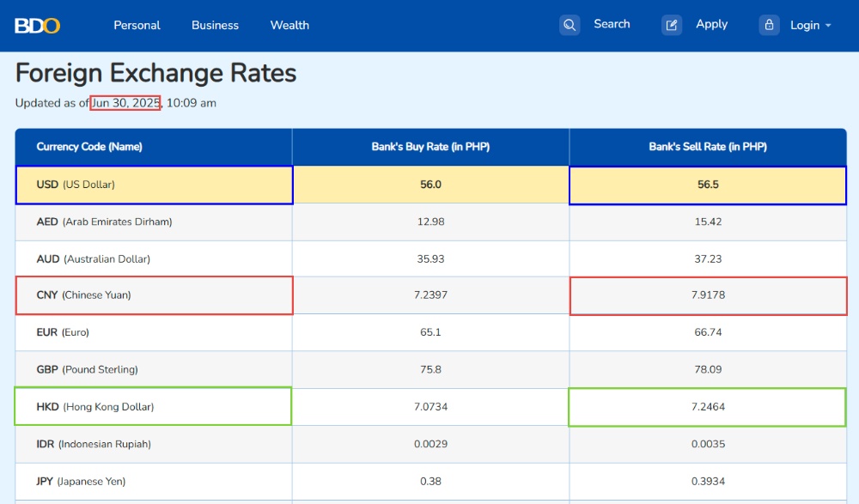The width and height of the screenshot is (859, 504).
Task: Click the Foreign Exchange Rates heading
Action: [156, 73]
